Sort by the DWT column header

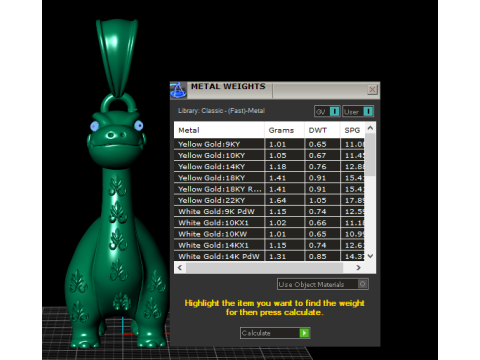[322, 130]
